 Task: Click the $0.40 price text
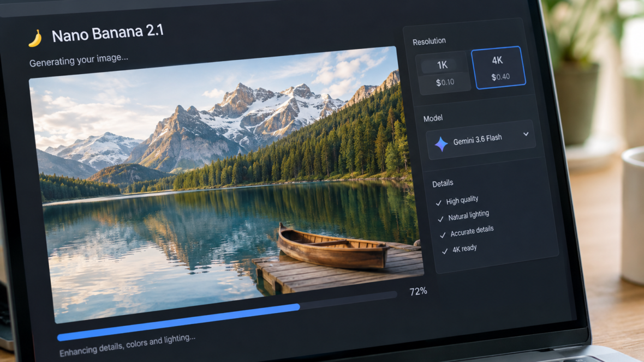(x=500, y=77)
